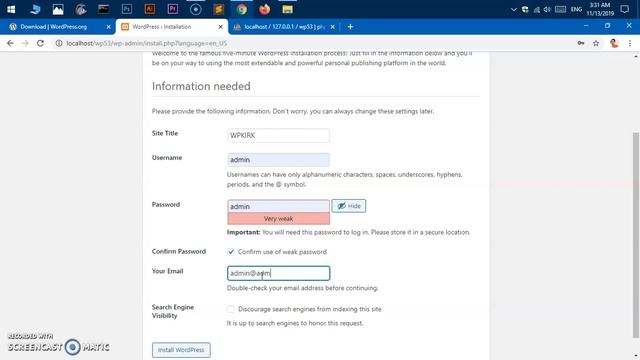Launch Illustrator from the taskbar
The width and height of the screenshot is (640, 360).
(150, 9)
